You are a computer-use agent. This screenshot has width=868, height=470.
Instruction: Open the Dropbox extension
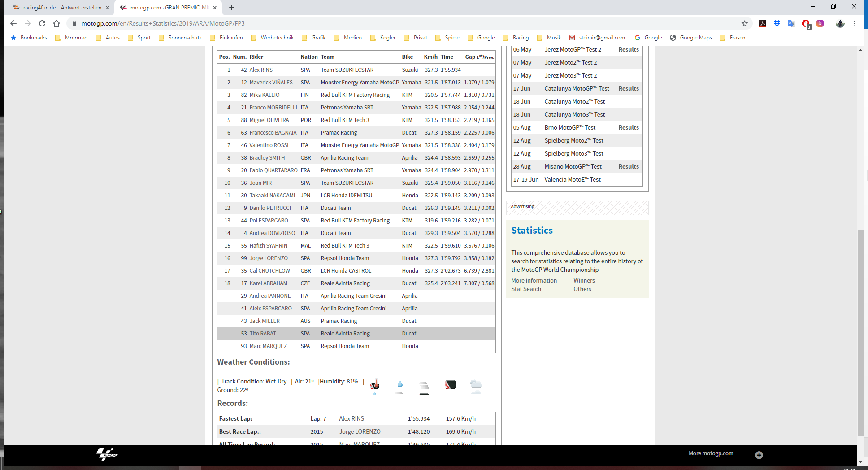coord(777,23)
